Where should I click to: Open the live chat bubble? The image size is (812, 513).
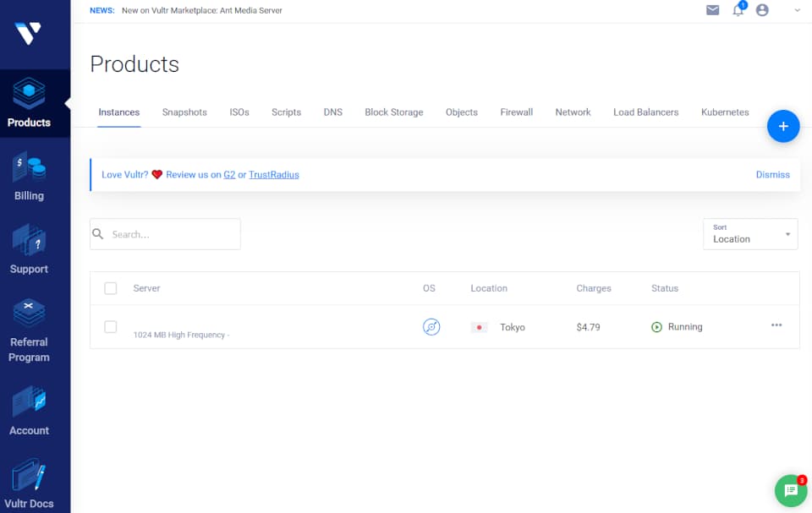[791, 490]
